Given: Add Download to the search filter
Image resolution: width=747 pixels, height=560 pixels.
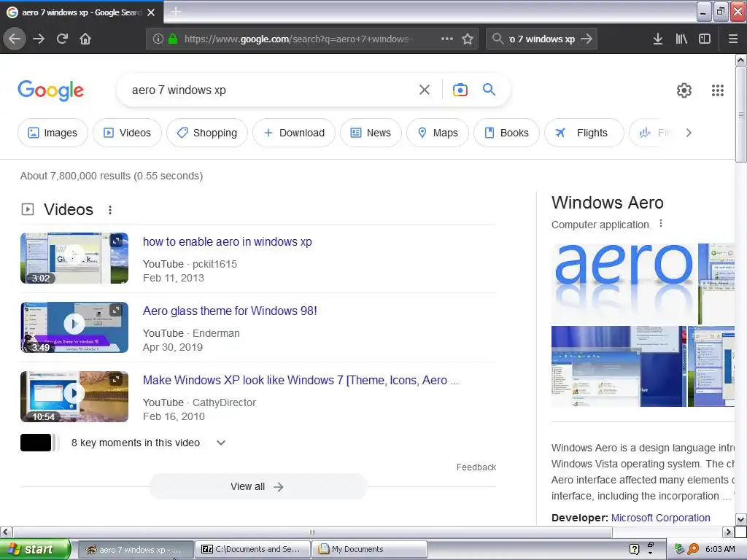Looking at the screenshot, I should [294, 133].
